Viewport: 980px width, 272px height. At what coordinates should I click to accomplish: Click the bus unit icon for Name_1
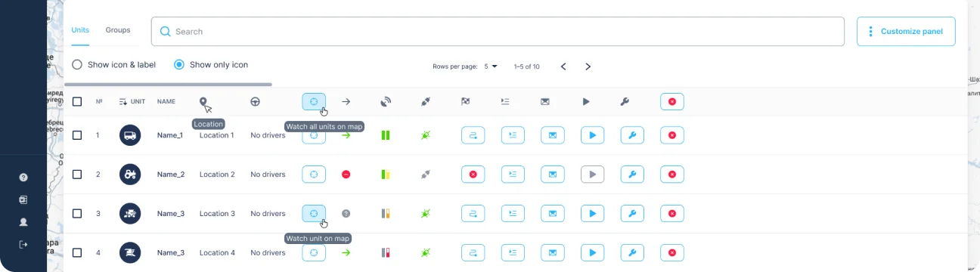coord(130,135)
